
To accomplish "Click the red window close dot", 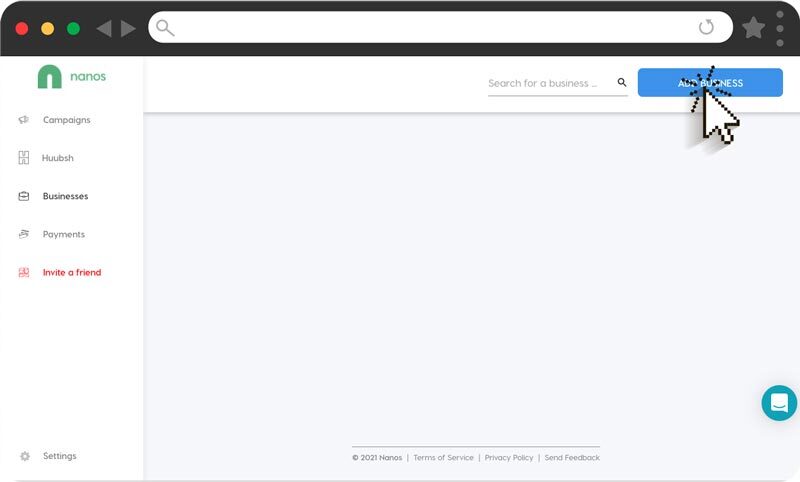I will click(x=22, y=29).
